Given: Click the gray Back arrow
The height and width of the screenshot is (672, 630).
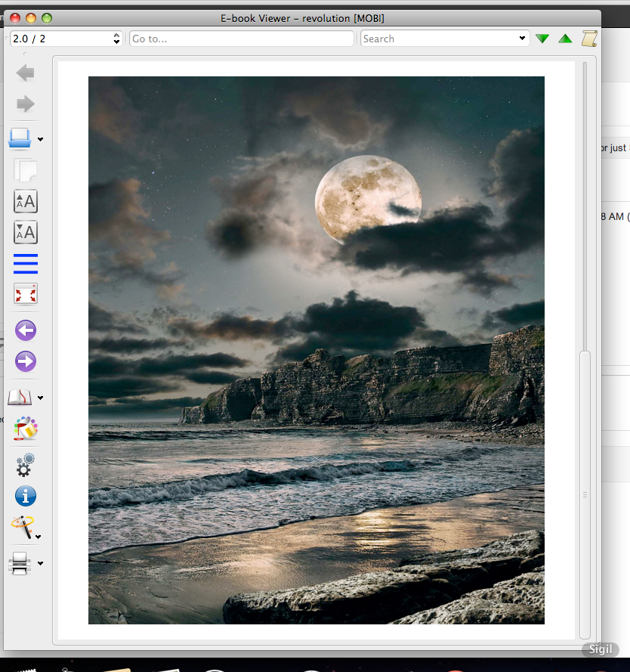Looking at the screenshot, I should [25, 73].
